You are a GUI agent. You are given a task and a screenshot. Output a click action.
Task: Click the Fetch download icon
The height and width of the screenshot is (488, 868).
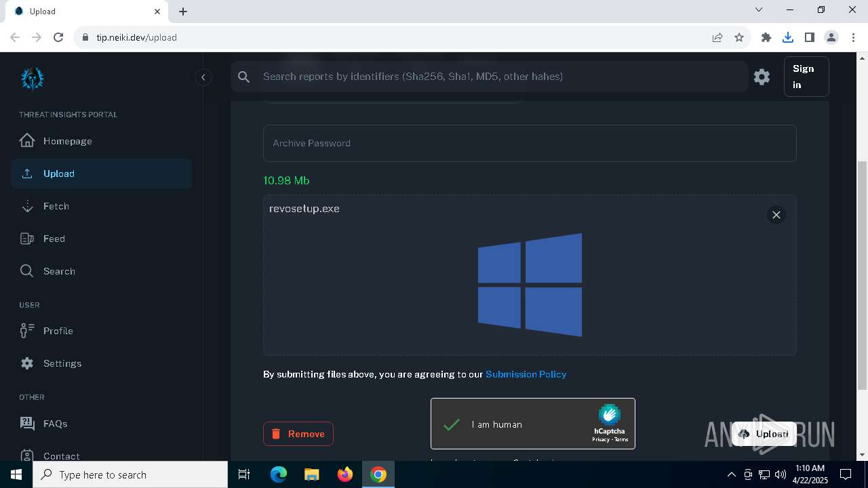coord(27,206)
